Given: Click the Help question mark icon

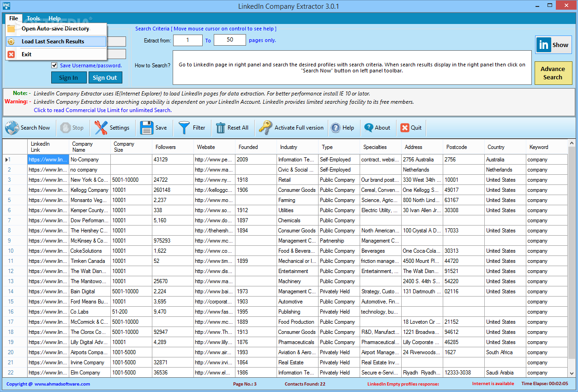Looking at the screenshot, I should point(336,128).
